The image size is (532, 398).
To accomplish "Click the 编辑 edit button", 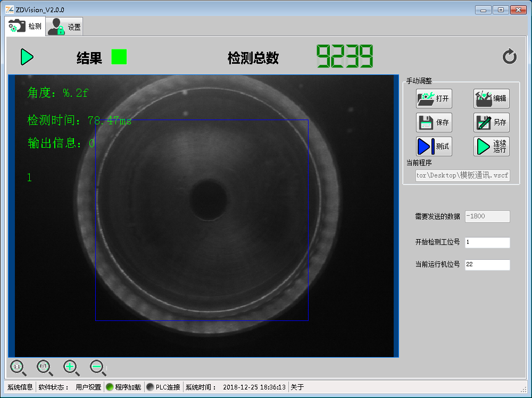I will (x=491, y=99).
